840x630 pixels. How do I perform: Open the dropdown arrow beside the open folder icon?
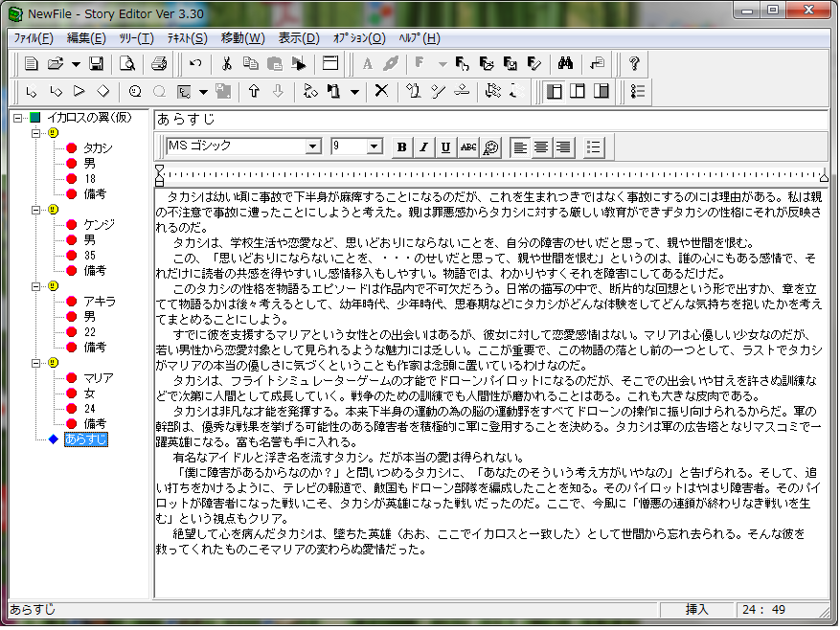(x=76, y=64)
